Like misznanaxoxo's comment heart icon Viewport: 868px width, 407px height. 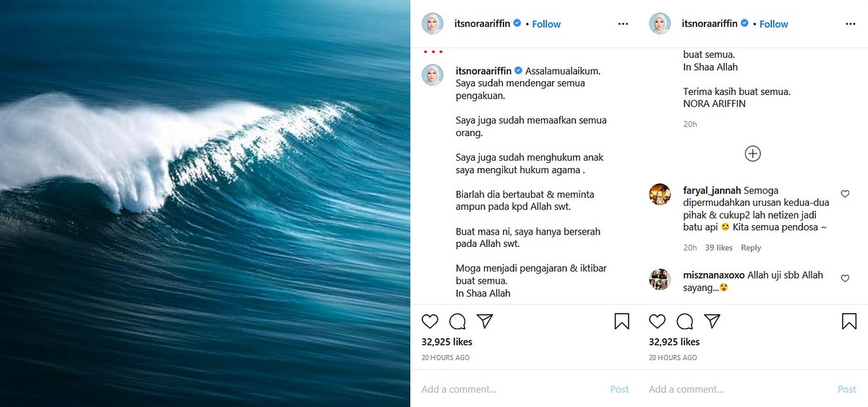(x=845, y=278)
